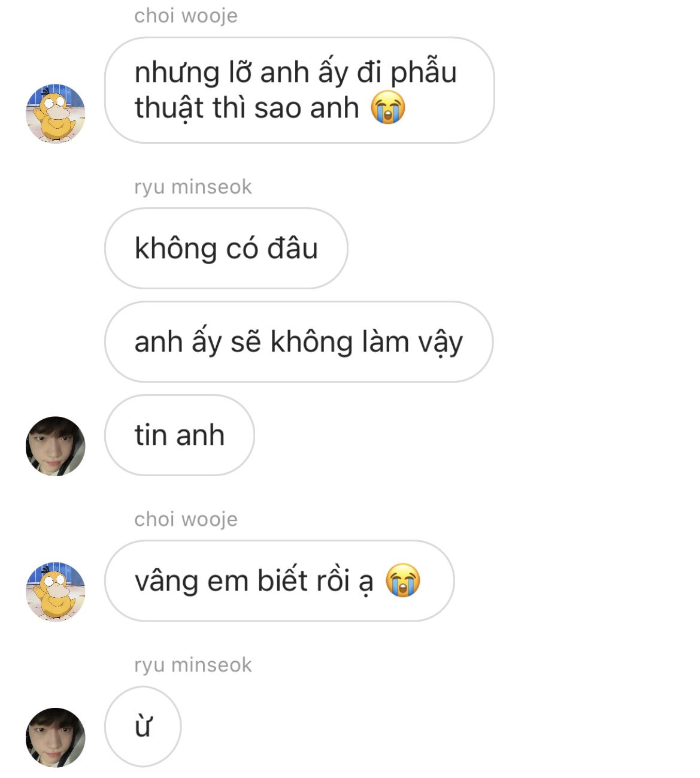Image resolution: width=700 pixels, height=778 pixels.
Task: Tap crying emoji after 'thuật thì sao anh'
Action: [388, 108]
